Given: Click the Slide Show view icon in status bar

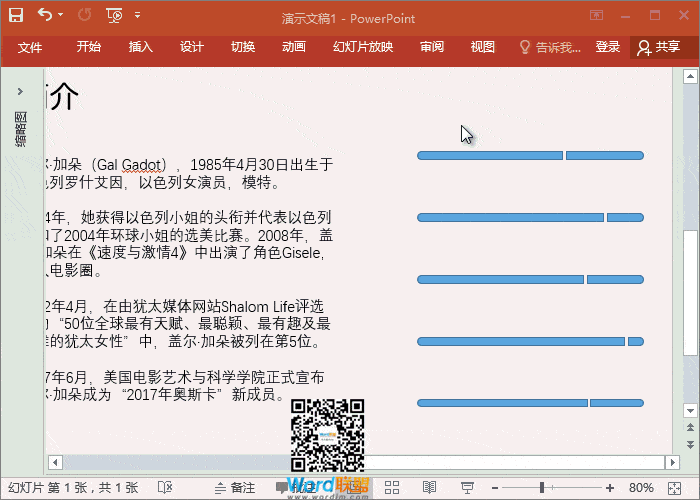Looking at the screenshot, I should point(465,487).
